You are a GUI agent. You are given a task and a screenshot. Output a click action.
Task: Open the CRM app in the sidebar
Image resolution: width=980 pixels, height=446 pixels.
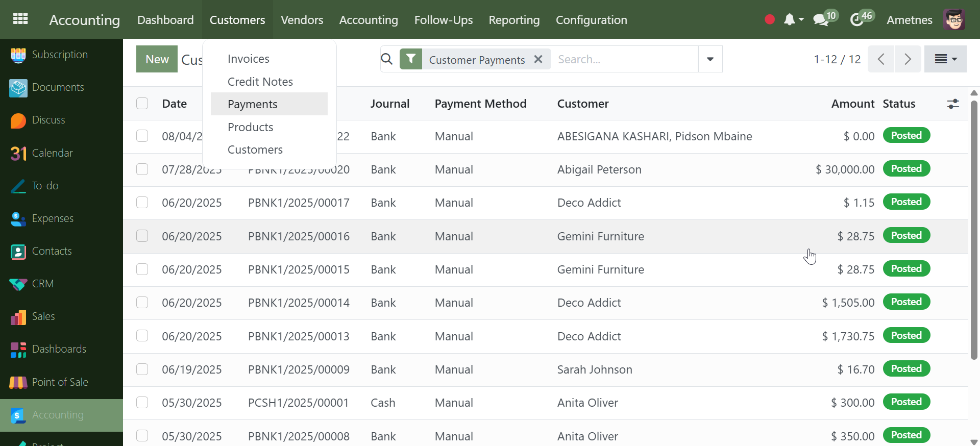[42, 284]
